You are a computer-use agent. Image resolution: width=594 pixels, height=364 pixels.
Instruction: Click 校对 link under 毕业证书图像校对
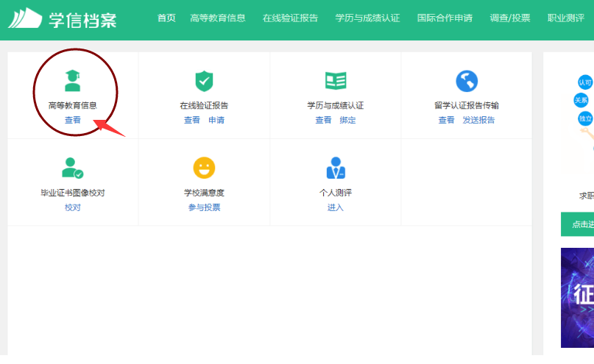click(x=73, y=207)
